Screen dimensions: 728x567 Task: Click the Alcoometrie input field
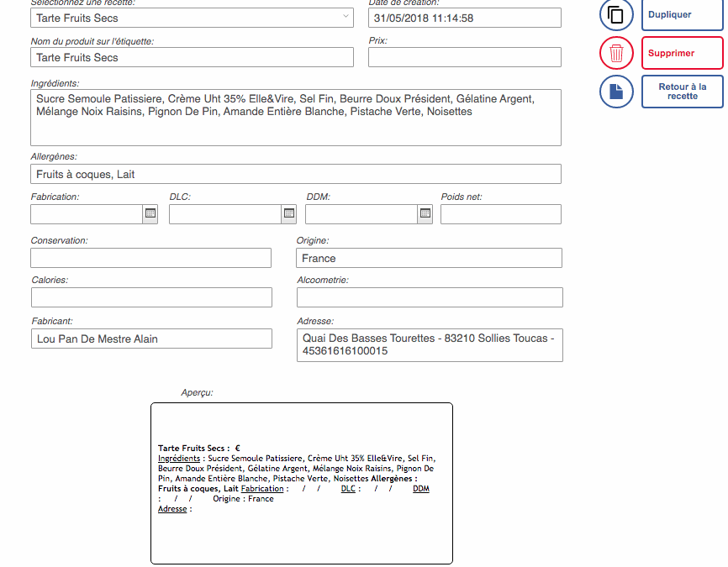point(430,297)
